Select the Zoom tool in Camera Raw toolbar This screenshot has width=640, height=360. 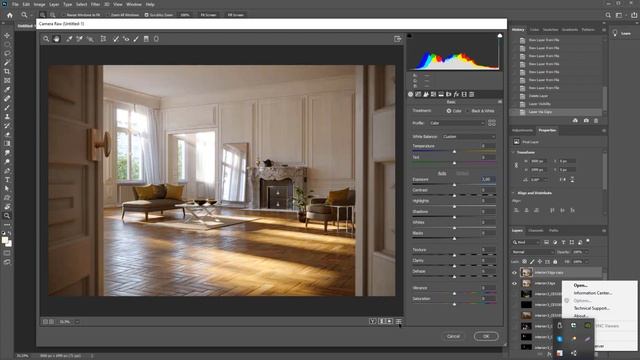coord(46,39)
